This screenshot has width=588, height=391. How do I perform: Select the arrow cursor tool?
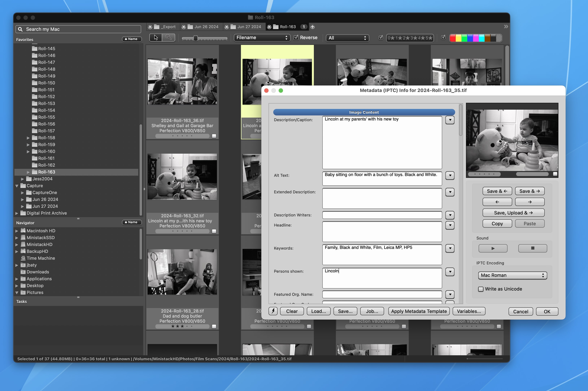click(156, 38)
